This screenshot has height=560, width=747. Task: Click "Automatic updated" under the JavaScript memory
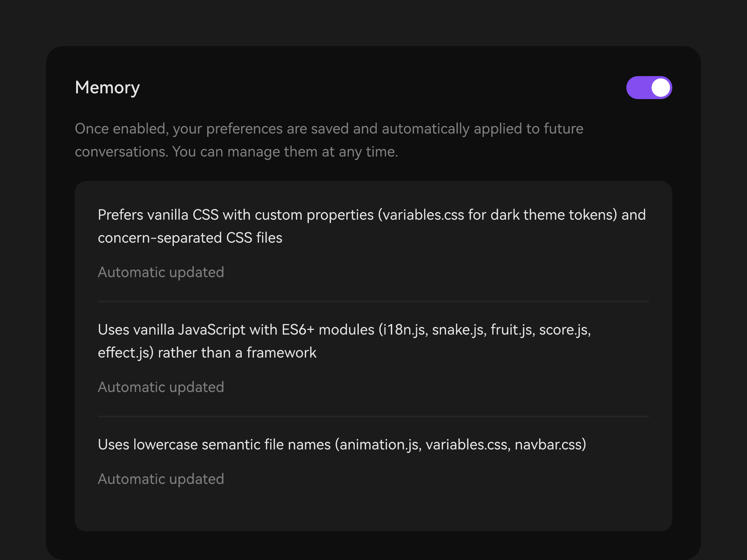pyautogui.click(x=161, y=387)
